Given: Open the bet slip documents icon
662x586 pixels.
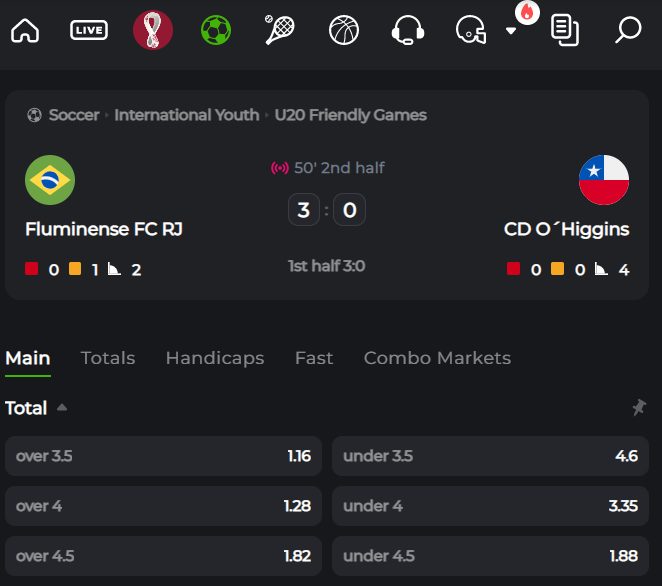Looking at the screenshot, I should [565, 30].
